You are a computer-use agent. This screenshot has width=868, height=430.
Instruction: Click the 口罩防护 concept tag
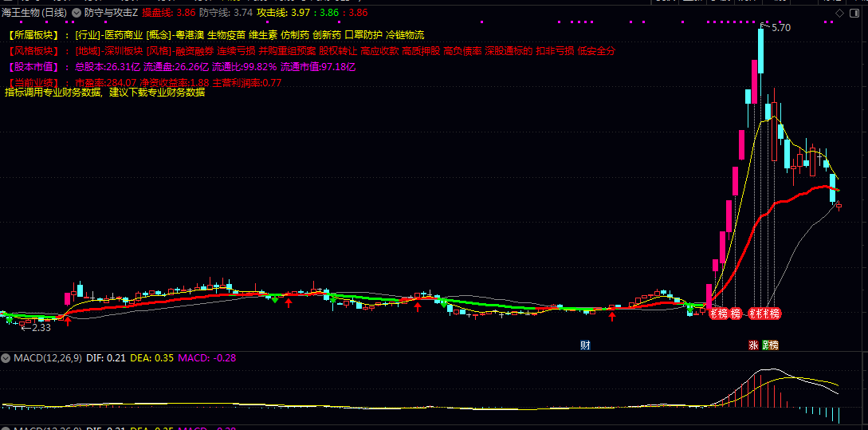[x=363, y=35]
